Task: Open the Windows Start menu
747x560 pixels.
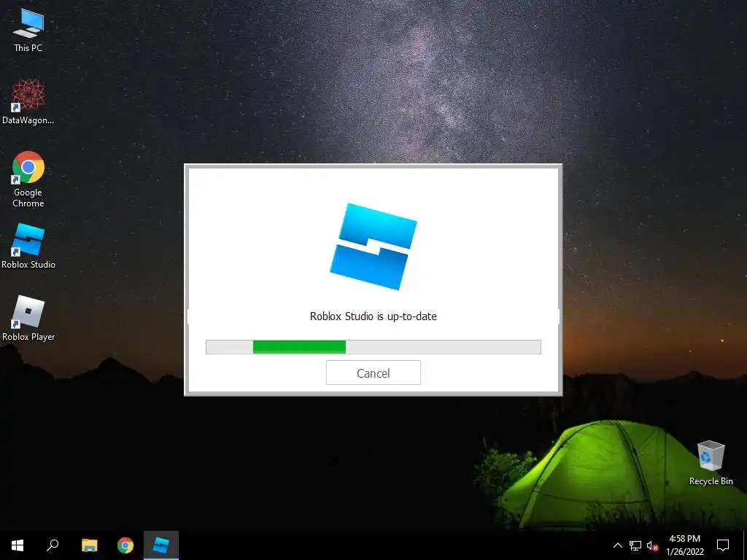Action: 18,545
